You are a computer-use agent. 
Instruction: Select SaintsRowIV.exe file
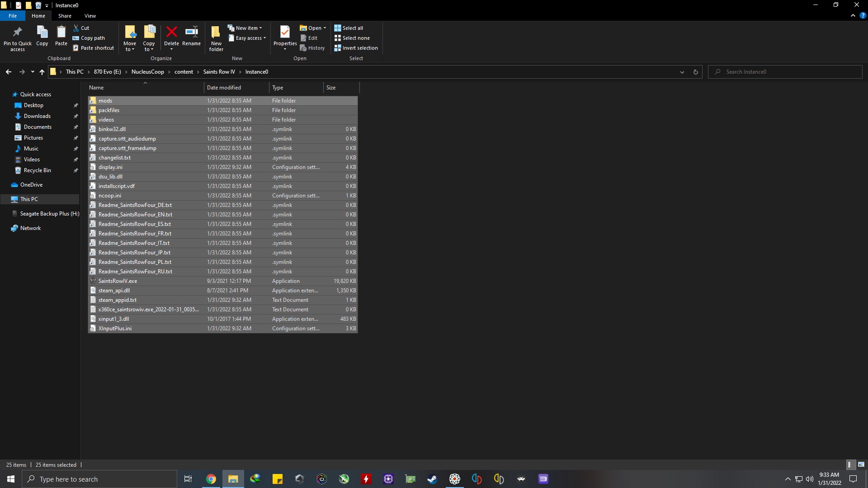(x=223, y=281)
